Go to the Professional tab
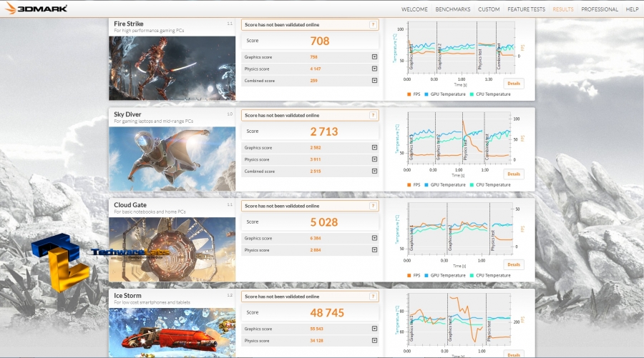The image size is (644, 358). click(x=599, y=9)
